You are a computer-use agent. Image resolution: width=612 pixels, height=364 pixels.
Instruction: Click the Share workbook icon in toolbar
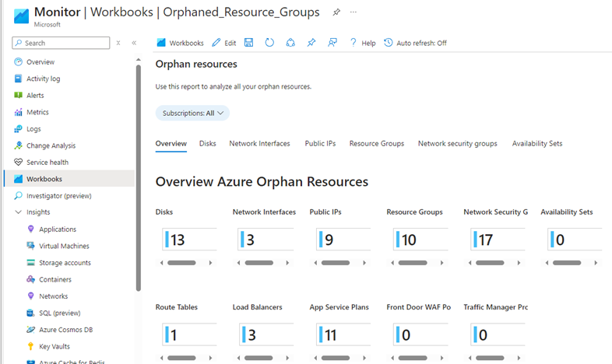point(290,43)
